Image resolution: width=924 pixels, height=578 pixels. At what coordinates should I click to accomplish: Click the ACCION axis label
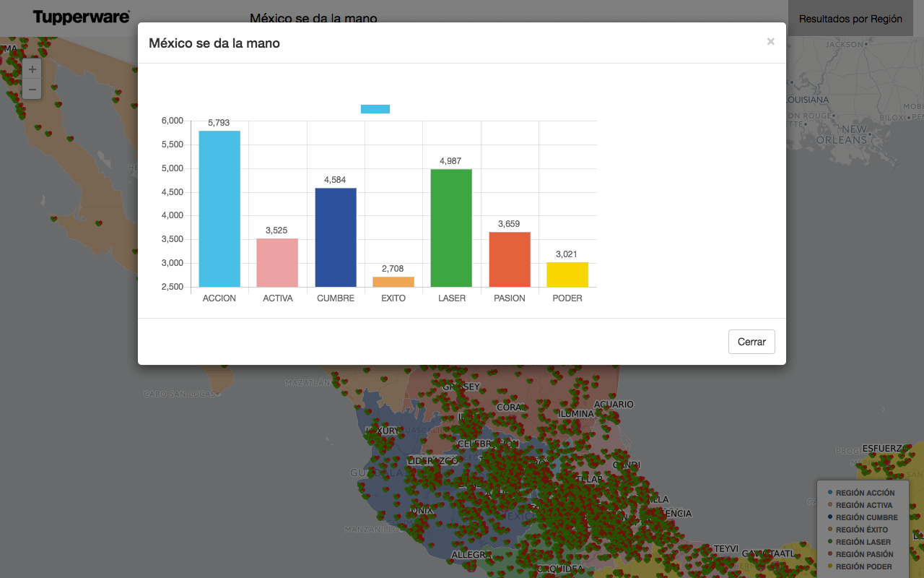point(219,298)
